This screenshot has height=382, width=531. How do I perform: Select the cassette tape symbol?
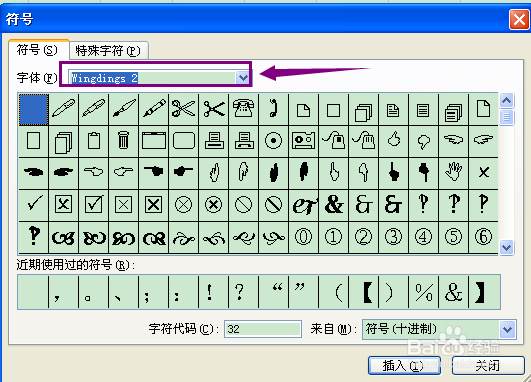point(303,141)
